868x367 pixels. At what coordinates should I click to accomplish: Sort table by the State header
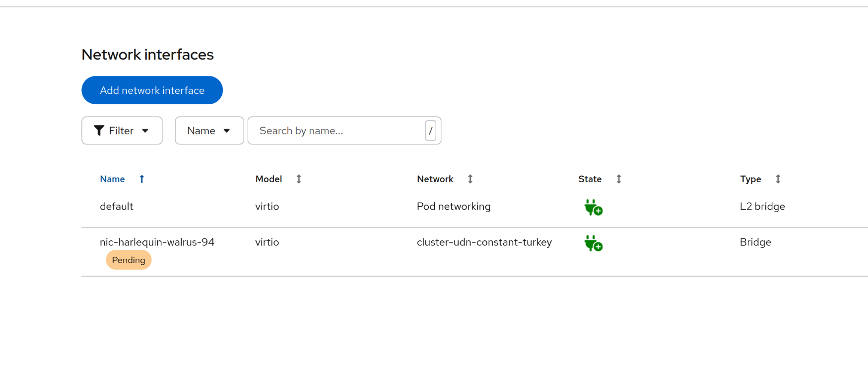[590, 179]
